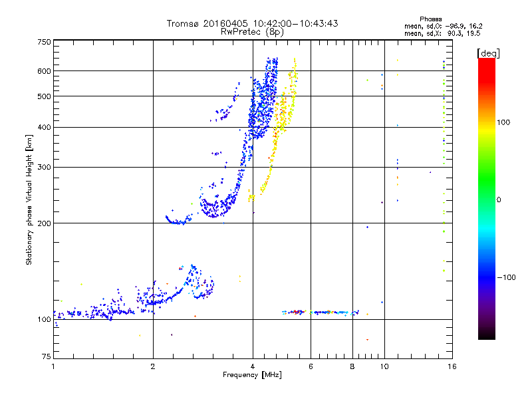Click the y-axis tick label '750'
The height and width of the screenshot is (399, 532).
tap(44, 42)
